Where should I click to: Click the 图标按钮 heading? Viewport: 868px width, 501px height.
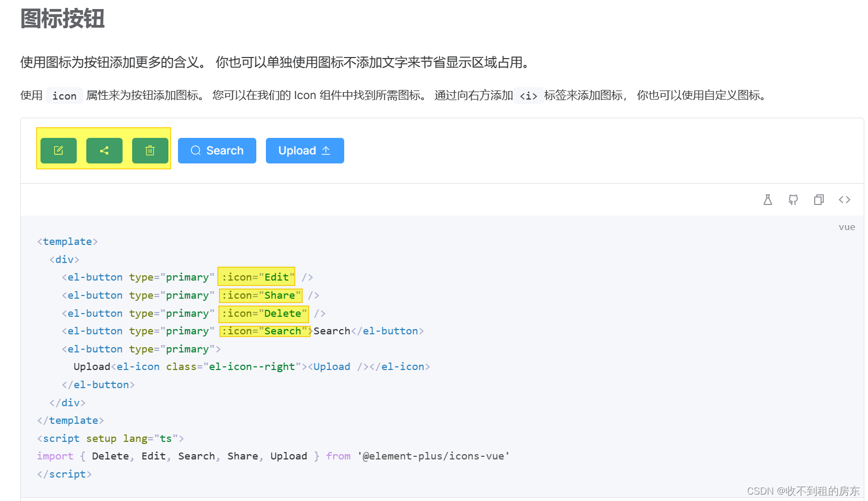[x=62, y=19]
